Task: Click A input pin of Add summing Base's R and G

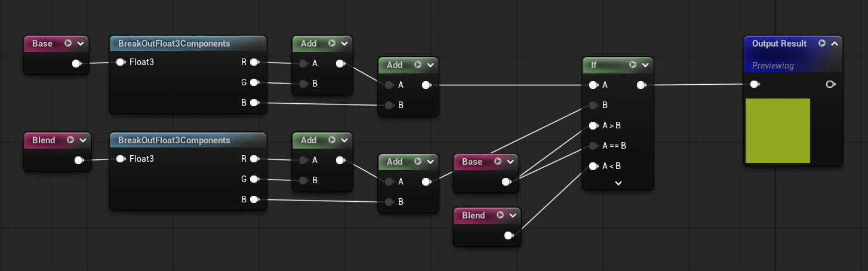Action: click(x=303, y=64)
